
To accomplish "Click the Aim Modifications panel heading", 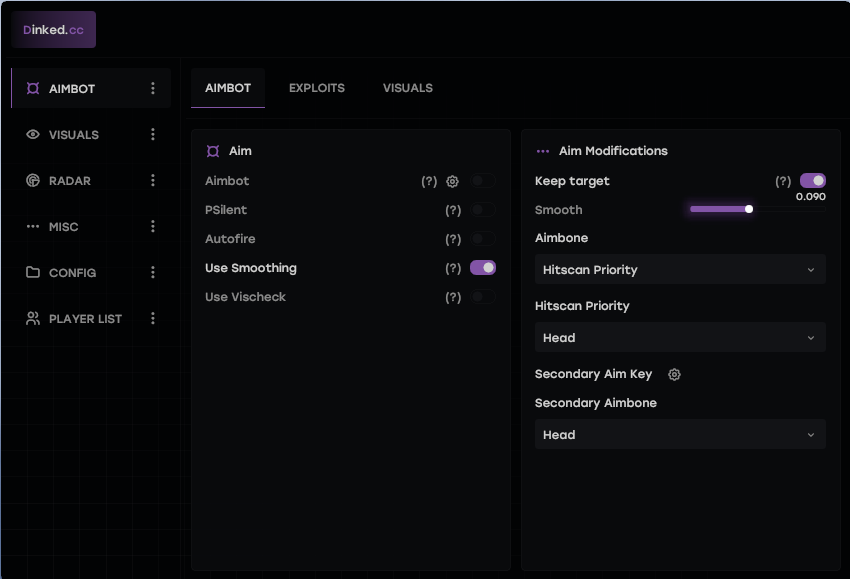I will point(613,151).
